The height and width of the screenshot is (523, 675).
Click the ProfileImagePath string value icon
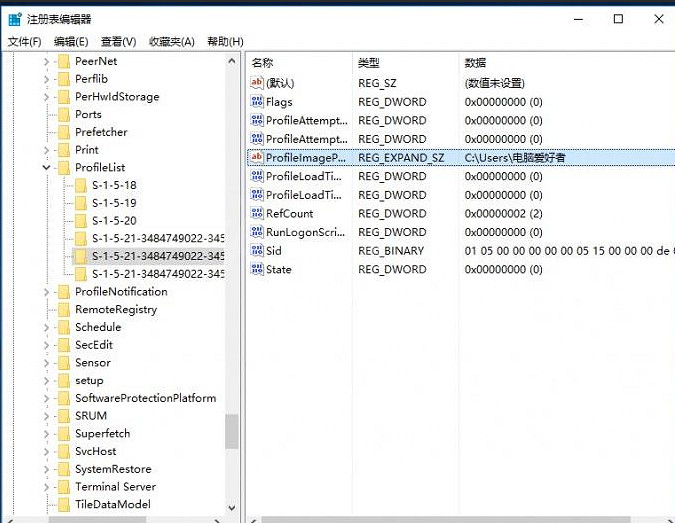pyautogui.click(x=257, y=158)
